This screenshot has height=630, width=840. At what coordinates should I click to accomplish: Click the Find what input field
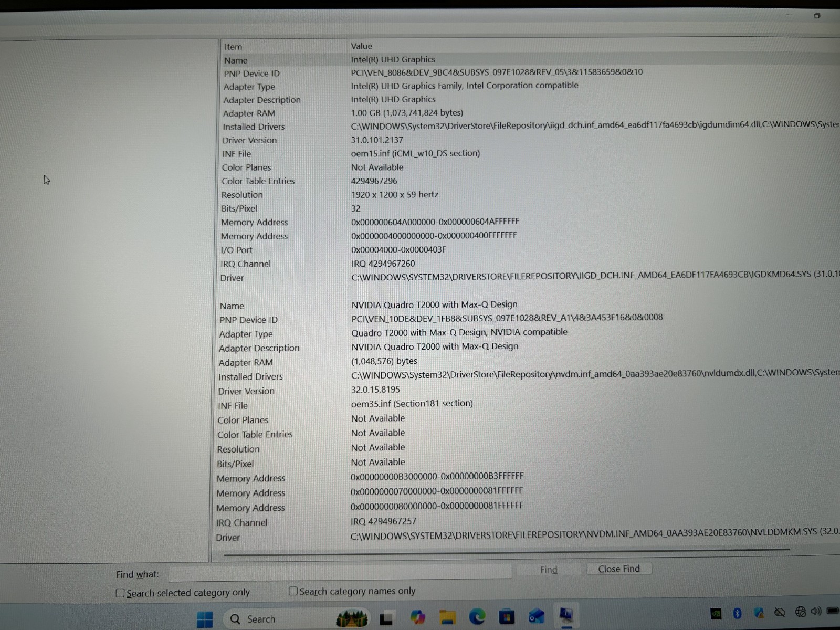(x=340, y=572)
